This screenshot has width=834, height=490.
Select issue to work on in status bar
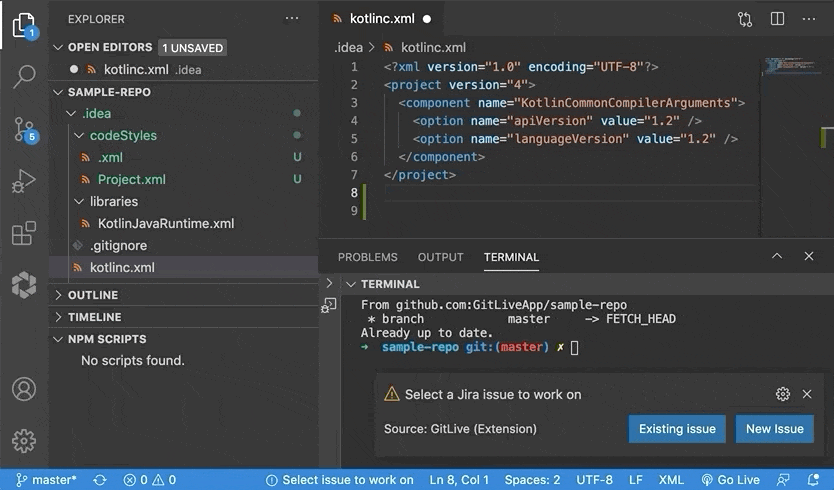(339, 480)
